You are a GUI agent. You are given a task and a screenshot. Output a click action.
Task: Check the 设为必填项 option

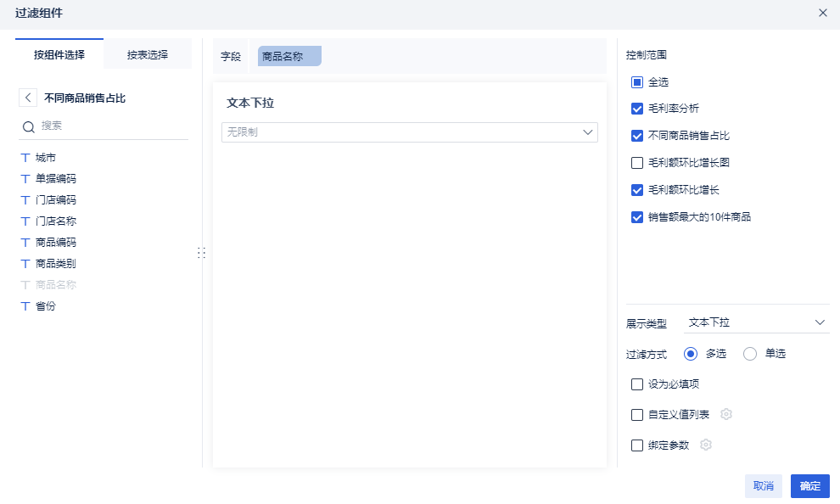pyautogui.click(x=637, y=384)
